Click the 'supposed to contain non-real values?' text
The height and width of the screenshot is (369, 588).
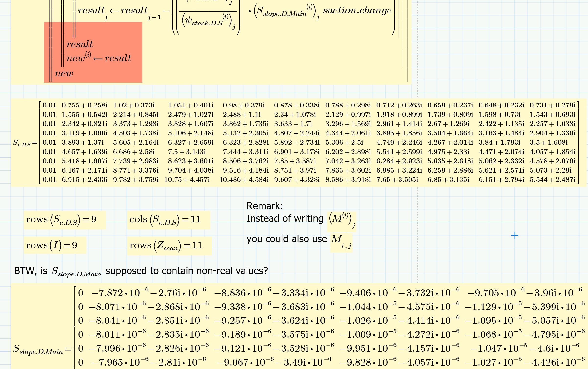click(x=187, y=271)
